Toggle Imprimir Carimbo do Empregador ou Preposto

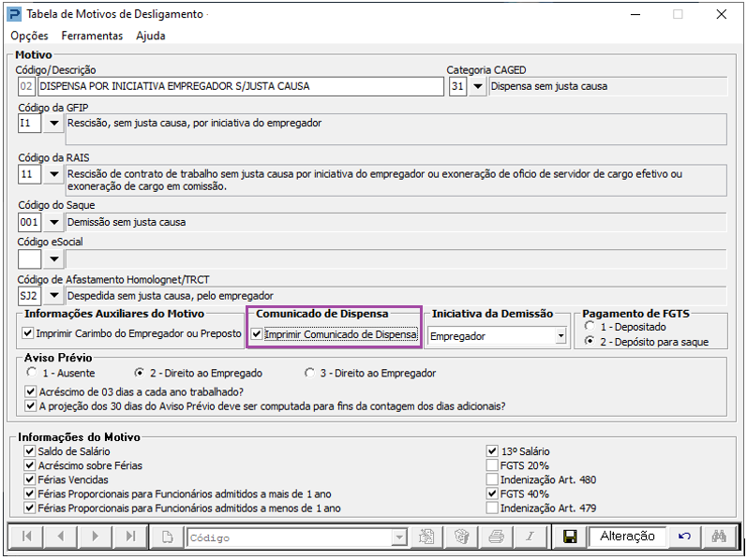[x=27, y=333]
